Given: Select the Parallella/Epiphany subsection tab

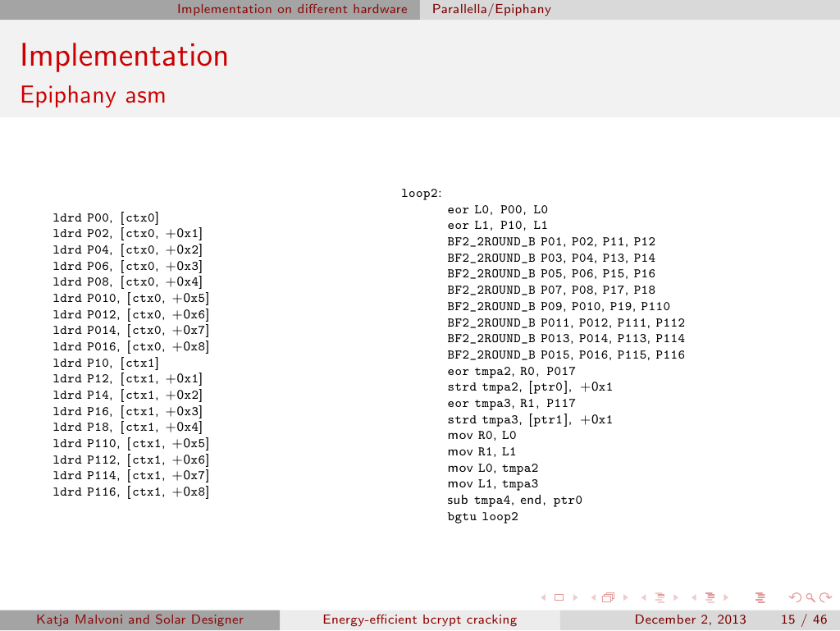Looking at the screenshot, I should [491, 9].
